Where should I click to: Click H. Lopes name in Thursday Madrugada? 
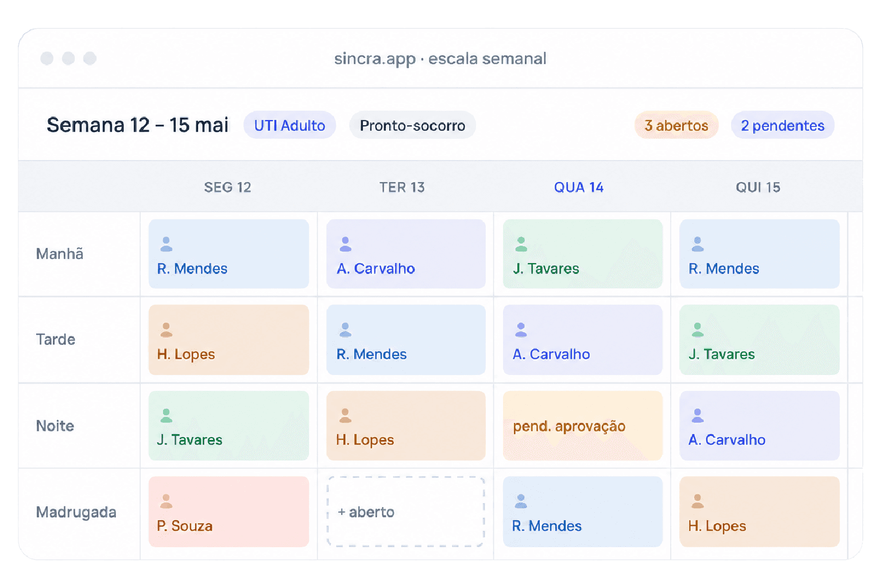(x=717, y=526)
